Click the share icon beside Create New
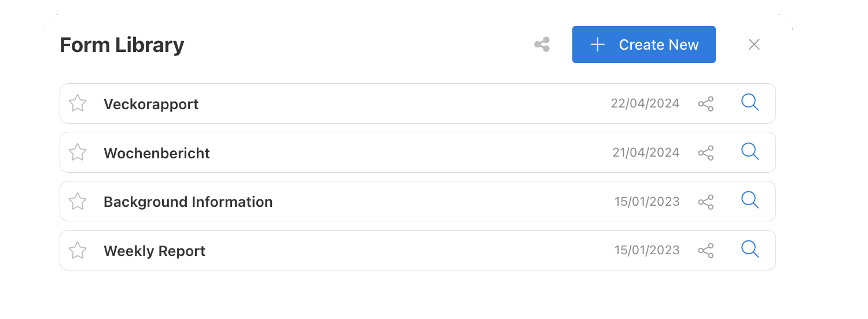Viewport: 868px width, 319px height. [542, 44]
